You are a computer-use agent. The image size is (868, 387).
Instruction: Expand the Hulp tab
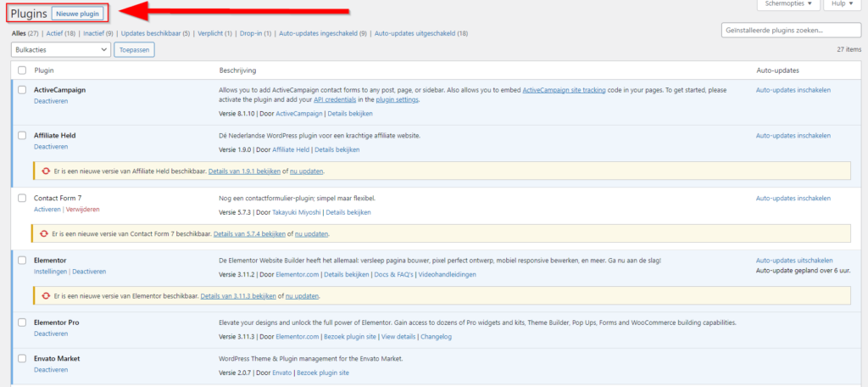844,5
